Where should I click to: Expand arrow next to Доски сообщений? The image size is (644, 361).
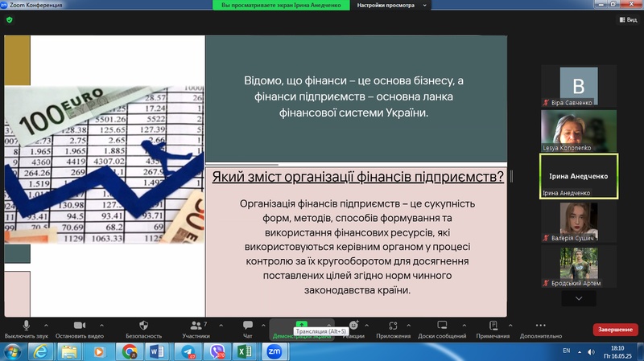[464, 326]
